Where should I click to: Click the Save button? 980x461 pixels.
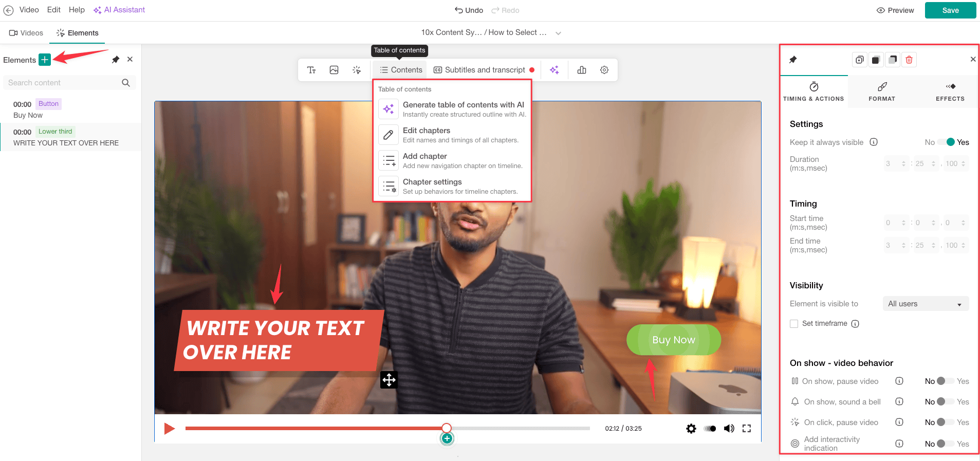pyautogui.click(x=950, y=10)
